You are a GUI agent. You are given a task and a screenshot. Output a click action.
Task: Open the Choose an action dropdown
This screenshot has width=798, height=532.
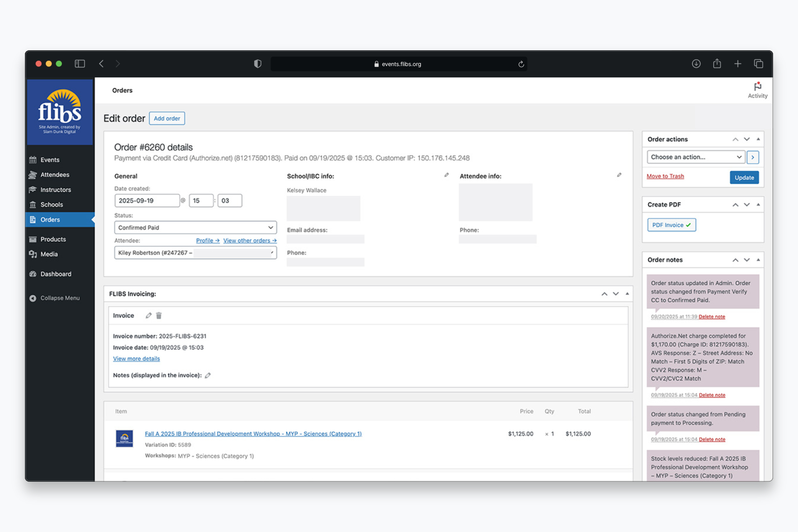(696, 157)
